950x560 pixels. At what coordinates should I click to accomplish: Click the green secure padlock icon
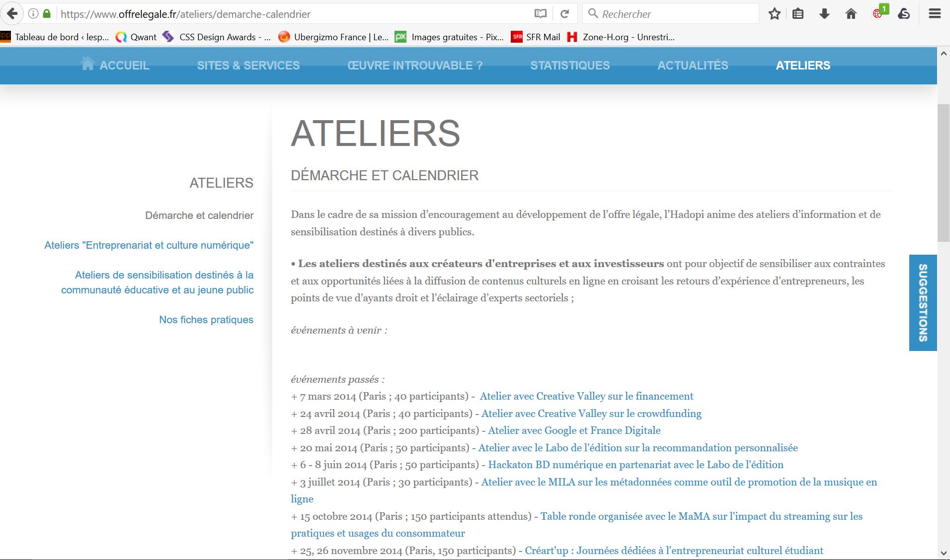pos(47,14)
